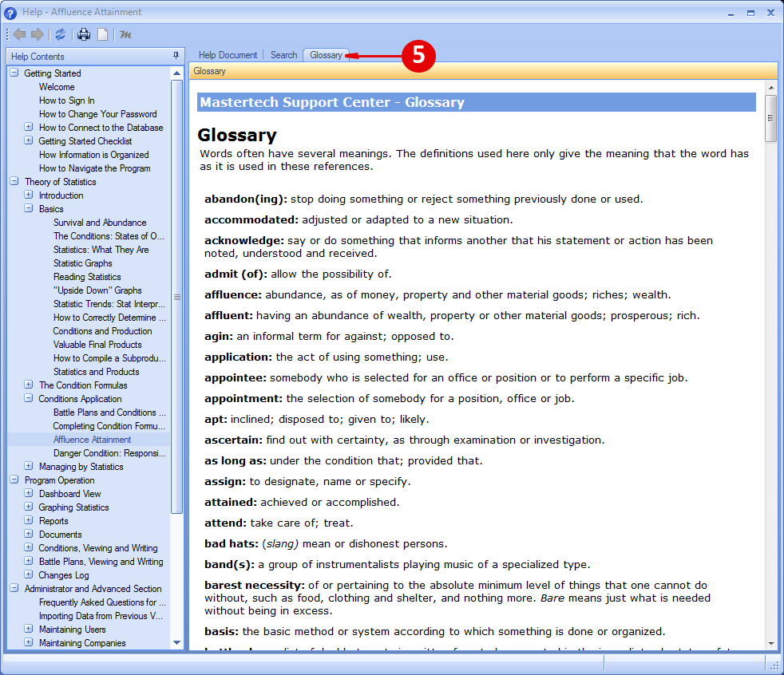This screenshot has width=784, height=675.
Task: Click Help Contents tree scroll-down arrow
Action: [176, 642]
